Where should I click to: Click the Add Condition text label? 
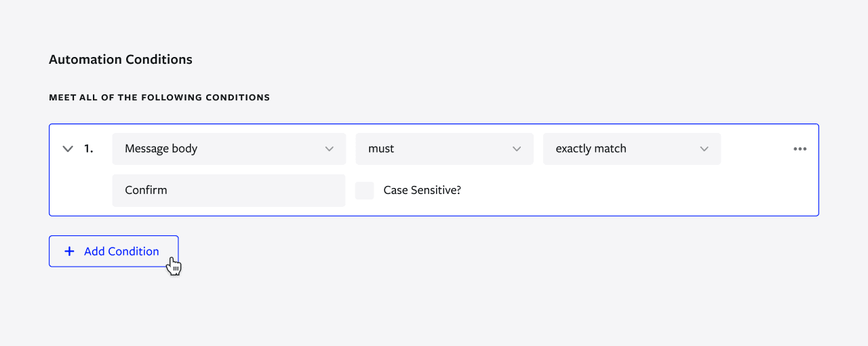[x=121, y=251]
